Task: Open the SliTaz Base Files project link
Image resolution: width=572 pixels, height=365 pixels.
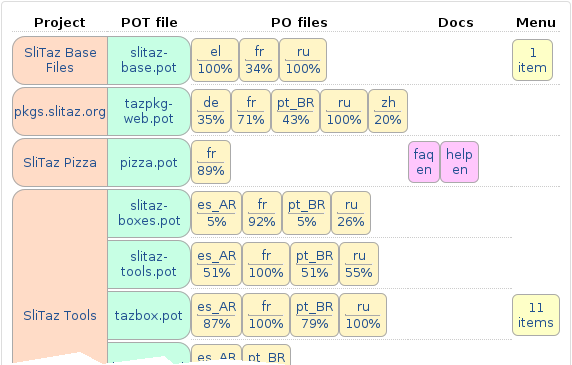Action: [x=60, y=60]
